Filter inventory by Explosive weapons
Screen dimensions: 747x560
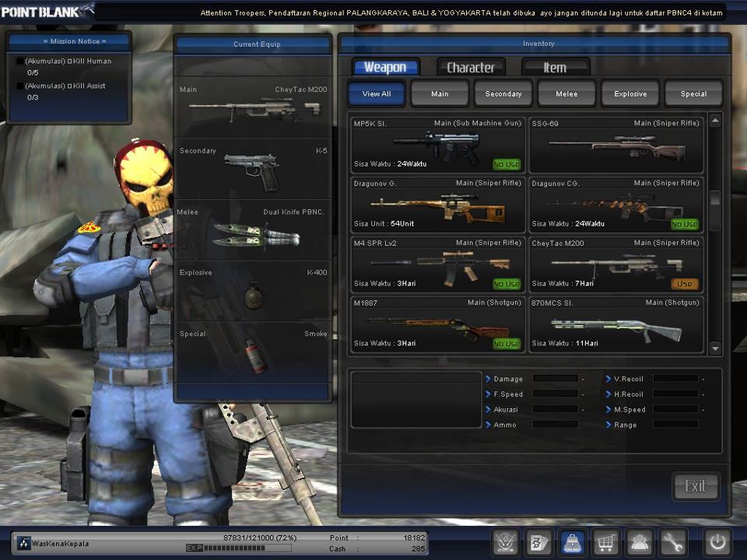click(630, 93)
